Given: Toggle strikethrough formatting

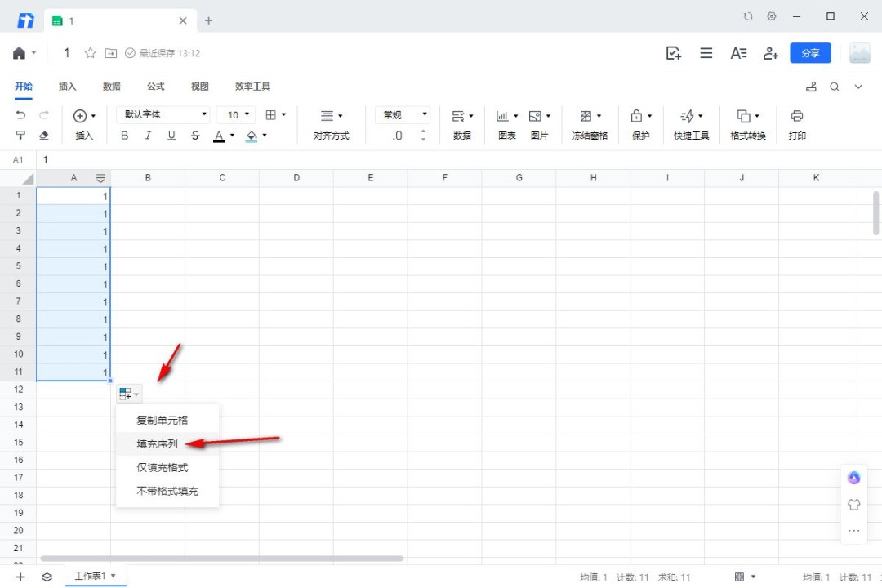Looking at the screenshot, I should tap(195, 136).
